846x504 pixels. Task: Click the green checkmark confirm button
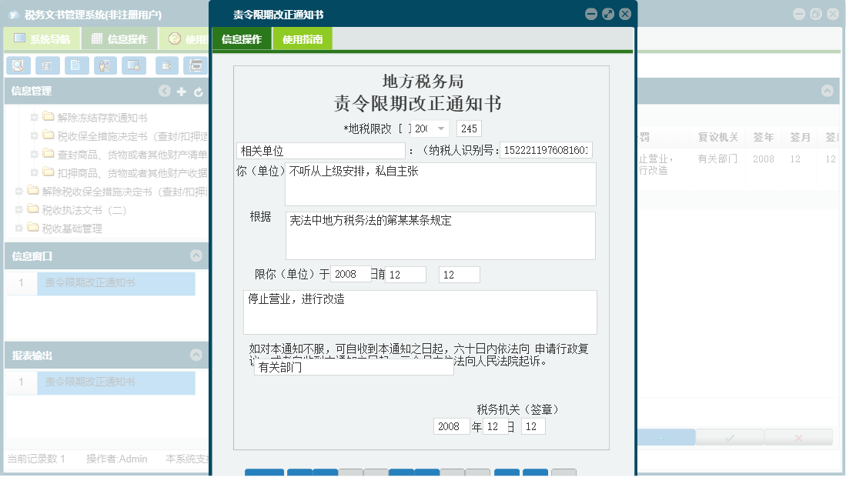tap(728, 436)
